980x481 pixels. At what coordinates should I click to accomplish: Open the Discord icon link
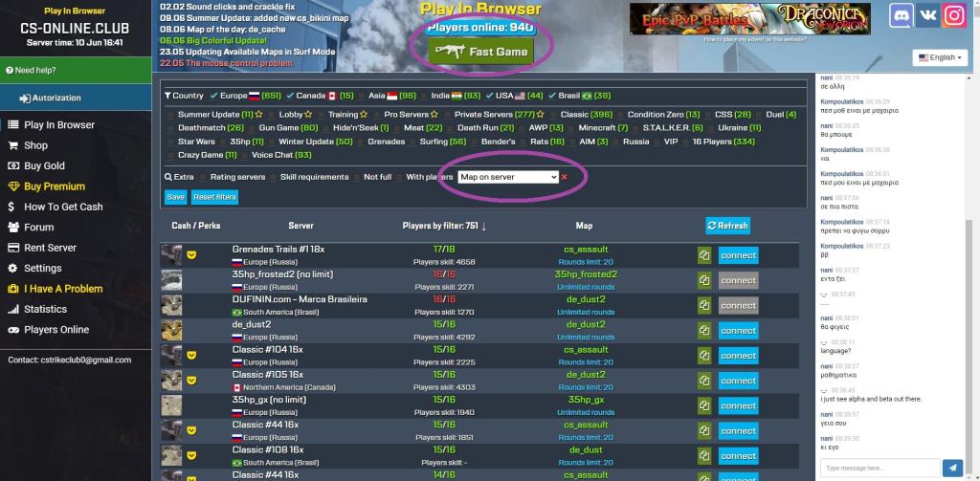902,16
